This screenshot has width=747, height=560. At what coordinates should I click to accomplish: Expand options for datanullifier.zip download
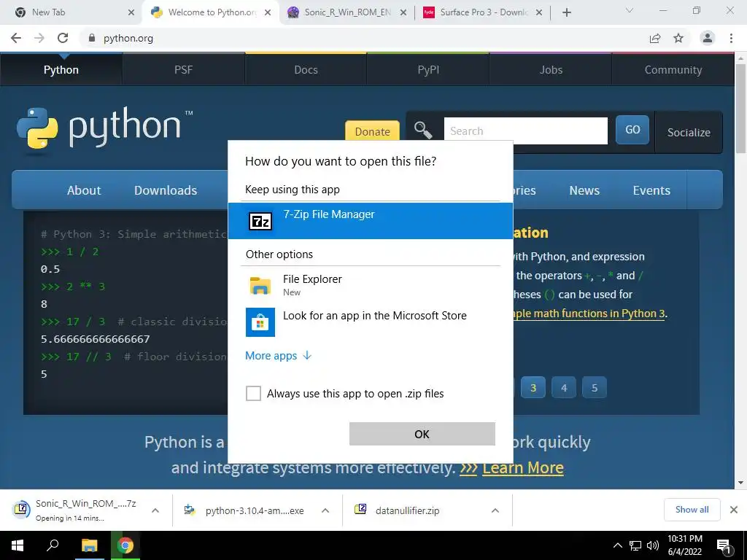495,510
